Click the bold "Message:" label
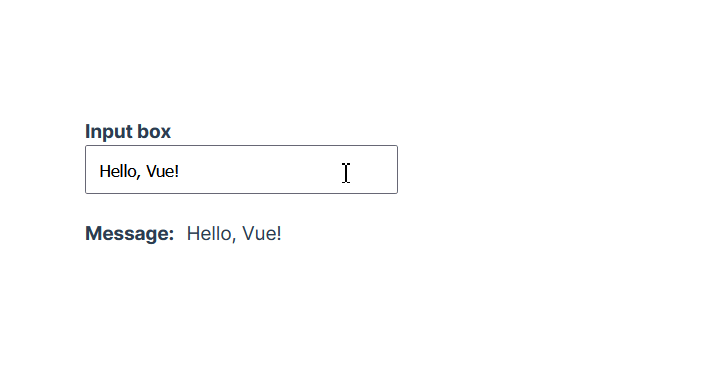Viewport: 723px width, 376px height. tap(130, 233)
